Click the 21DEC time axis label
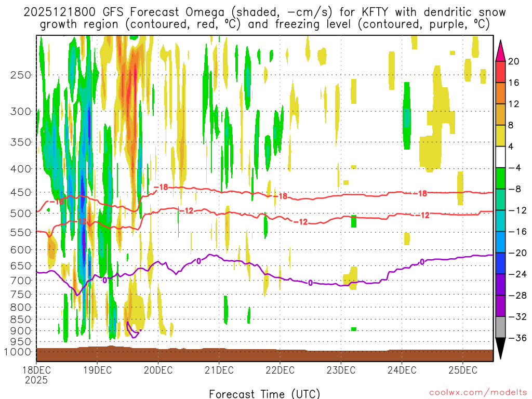Image resolution: width=532 pixels, height=399 pixels. (x=219, y=370)
